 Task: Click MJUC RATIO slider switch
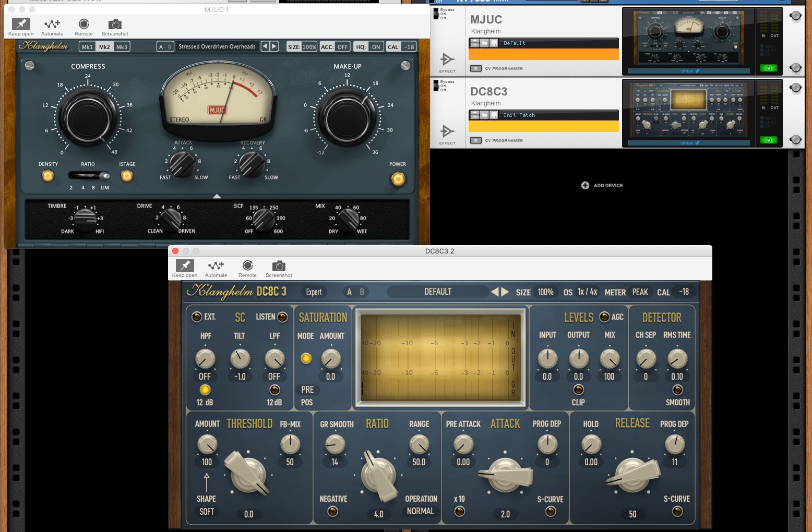[x=89, y=176]
